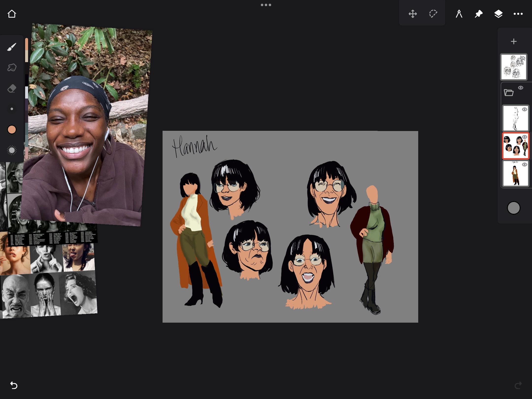Activate the lasso Selection tool

[433, 14]
